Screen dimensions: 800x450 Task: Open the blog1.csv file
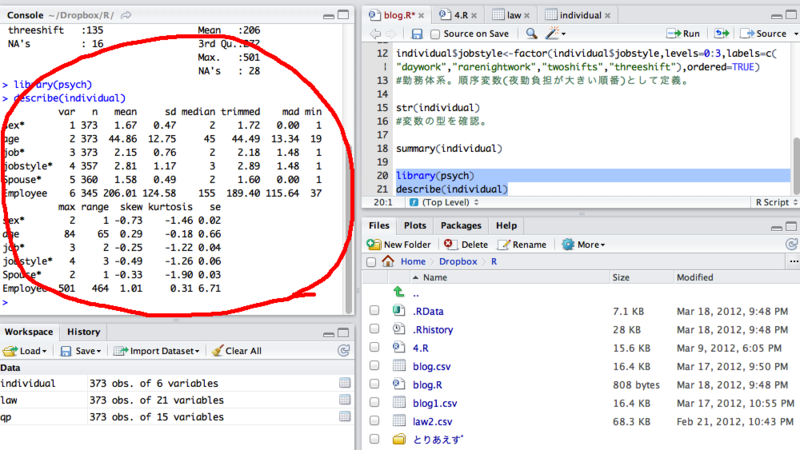coord(435,403)
